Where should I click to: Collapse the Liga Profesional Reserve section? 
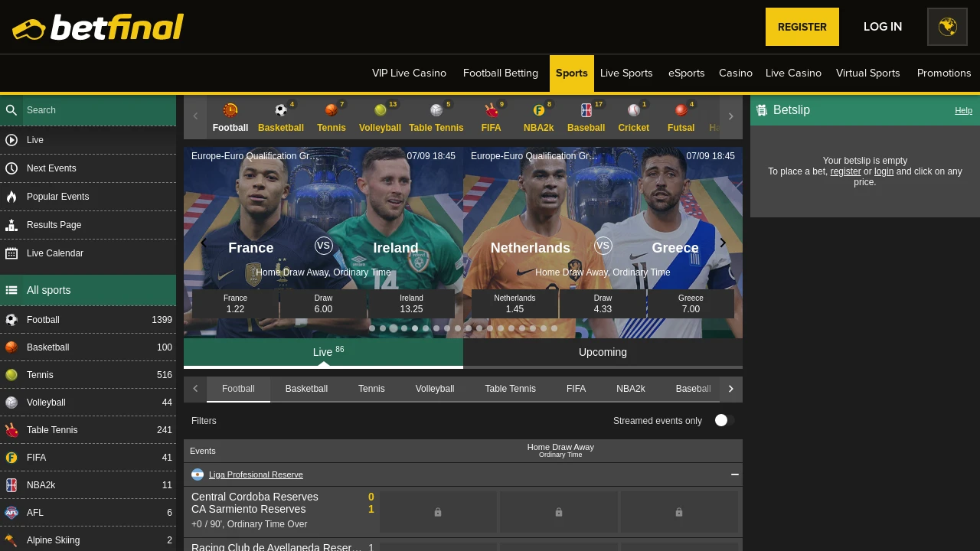click(735, 474)
